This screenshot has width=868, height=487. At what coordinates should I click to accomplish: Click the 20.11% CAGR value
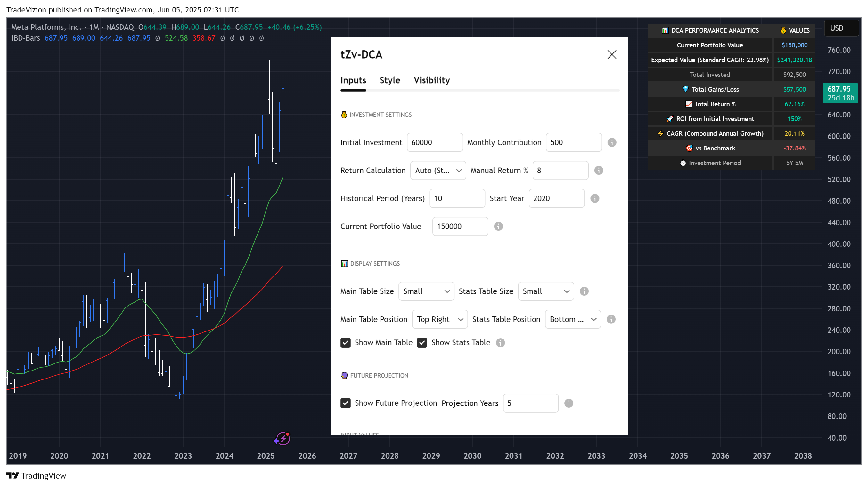click(794, 134)
